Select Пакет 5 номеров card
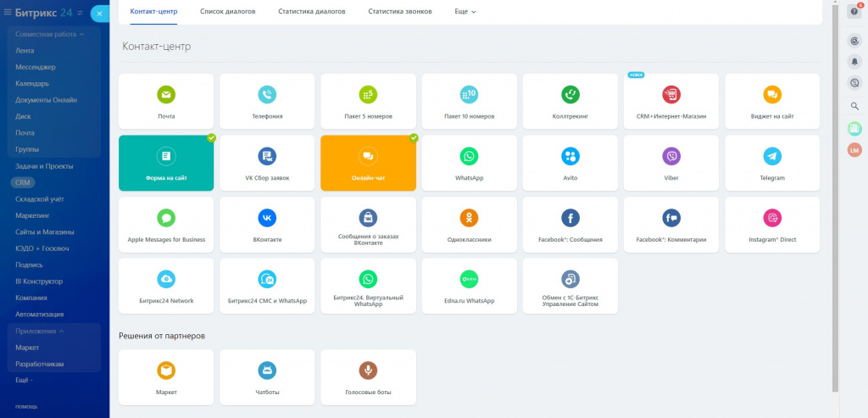Image resolution: width=868 pixels, height=418 pixels. [x=368, y=101]
